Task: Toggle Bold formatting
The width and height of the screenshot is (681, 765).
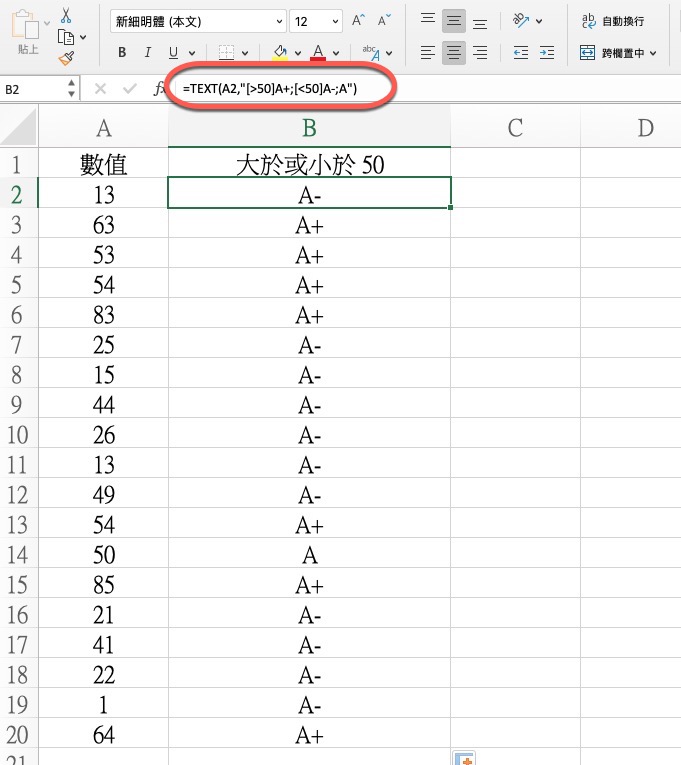Action: pos(122,52)
